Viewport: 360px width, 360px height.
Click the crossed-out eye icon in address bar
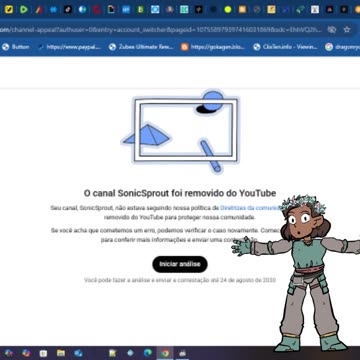[332, 30]
